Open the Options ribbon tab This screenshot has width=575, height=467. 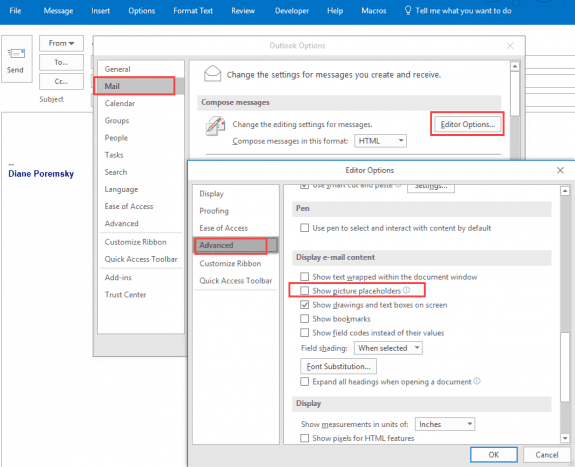[142, 11]
